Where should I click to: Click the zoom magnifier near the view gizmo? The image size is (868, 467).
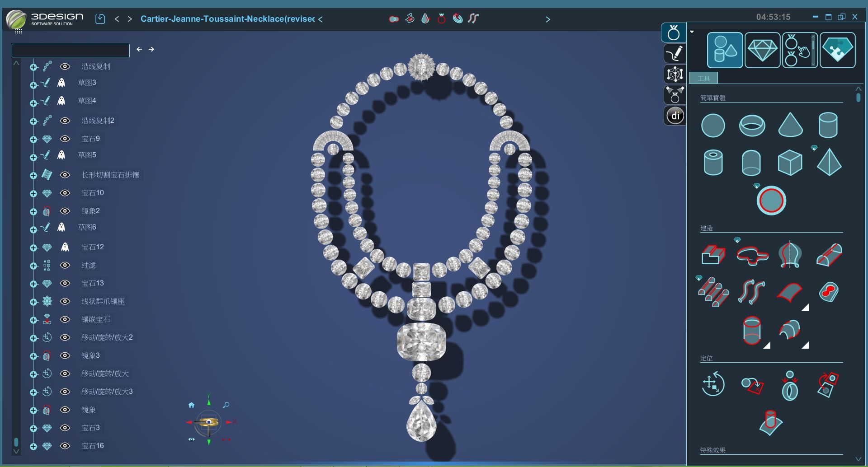226,405
